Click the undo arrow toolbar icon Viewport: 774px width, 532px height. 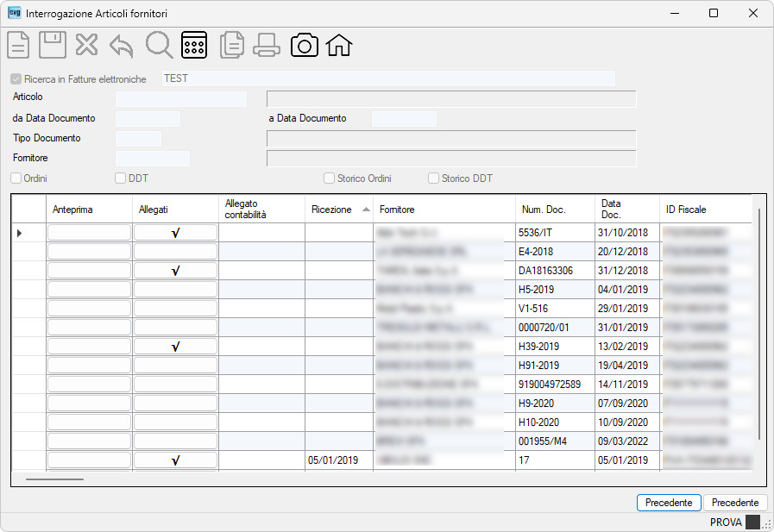point(122,46)
